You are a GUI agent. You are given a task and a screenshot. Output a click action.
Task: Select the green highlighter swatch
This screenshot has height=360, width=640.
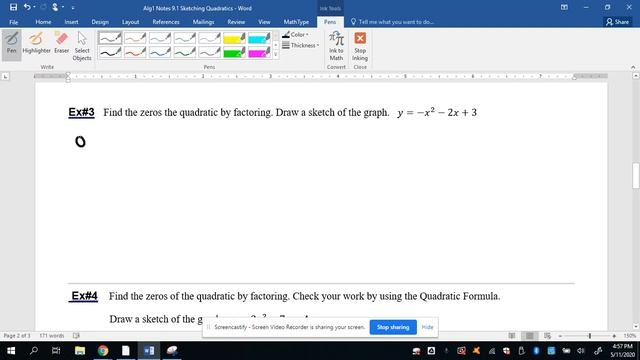[x=234, y=52]
